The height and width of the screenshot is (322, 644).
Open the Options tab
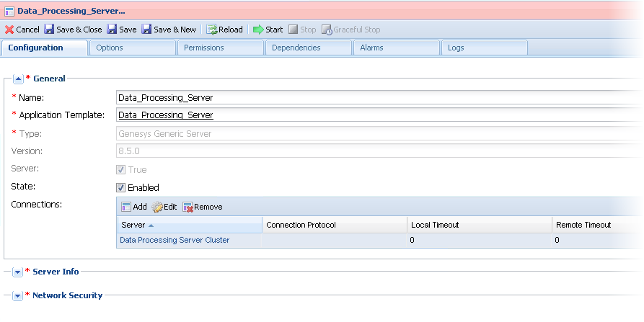[x=133, y=48]
